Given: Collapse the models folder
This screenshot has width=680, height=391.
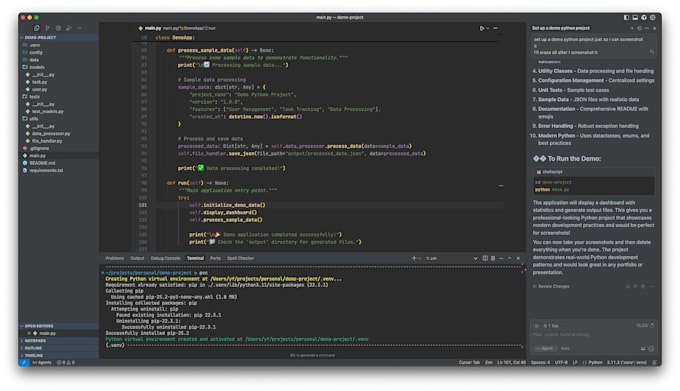Looking at the screenshot, I should pos(59,67).
